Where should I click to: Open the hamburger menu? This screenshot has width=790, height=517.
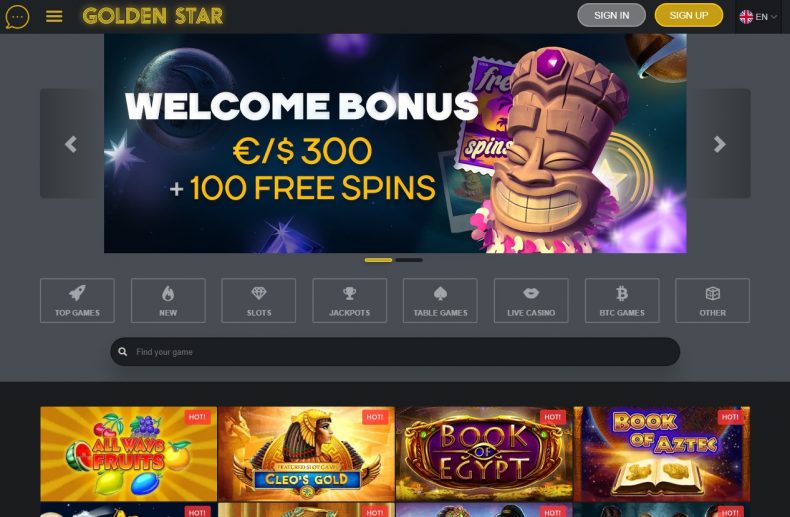(54, 17)
